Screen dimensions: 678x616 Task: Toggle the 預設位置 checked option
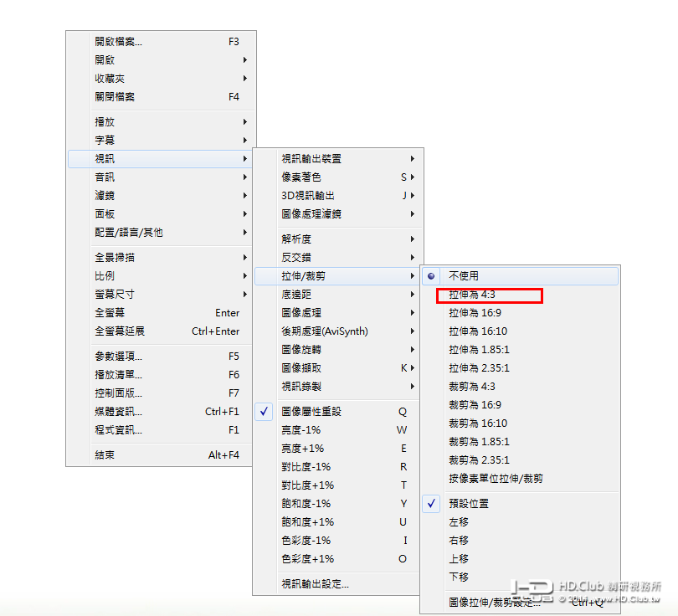tap(520, 504)
